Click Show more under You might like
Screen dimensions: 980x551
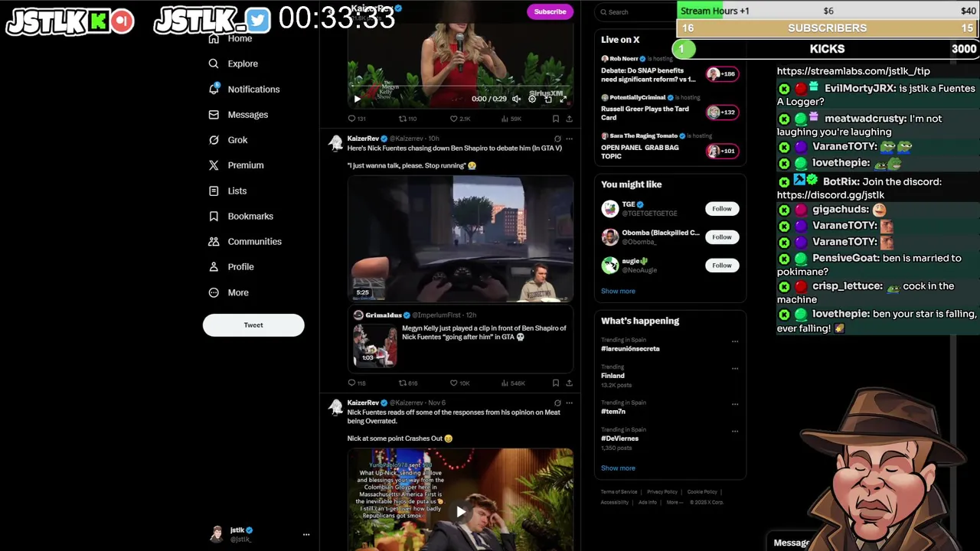tap(618, 291)
